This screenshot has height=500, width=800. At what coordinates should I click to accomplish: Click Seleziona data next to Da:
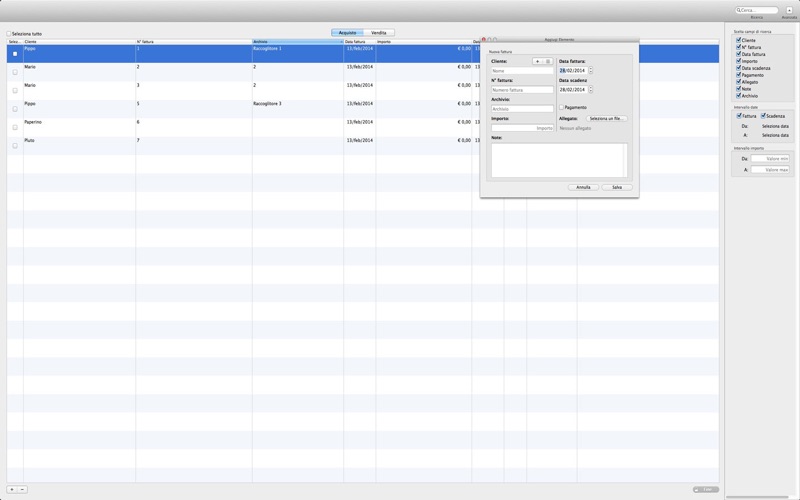pyautogui.click(x=775, y=126)
